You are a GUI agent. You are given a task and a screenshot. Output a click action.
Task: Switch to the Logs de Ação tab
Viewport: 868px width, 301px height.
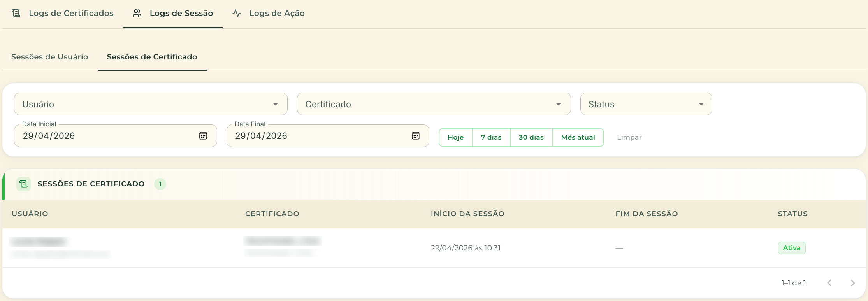coord(269,14)
